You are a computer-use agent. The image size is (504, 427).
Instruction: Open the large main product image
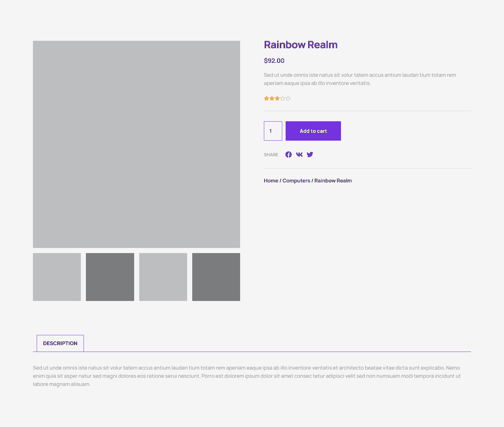pyautogui.click(x=137, y=144)
